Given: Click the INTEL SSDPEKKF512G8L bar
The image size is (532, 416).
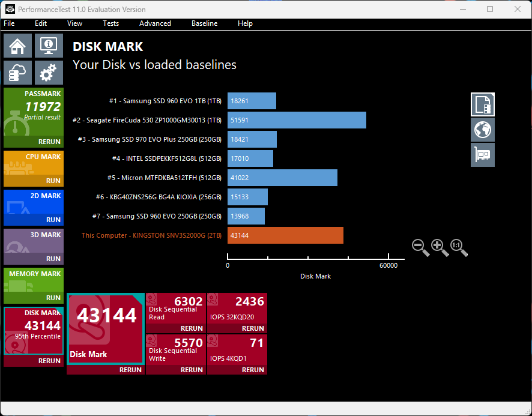Looking at the screenshot, I should [250, 158].
